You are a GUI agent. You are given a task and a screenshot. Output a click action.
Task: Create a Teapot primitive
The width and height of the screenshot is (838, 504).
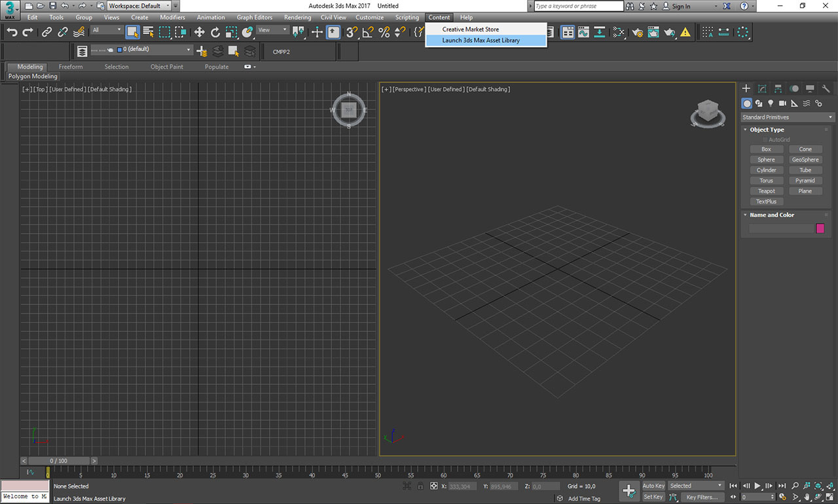tap(766, 191)
